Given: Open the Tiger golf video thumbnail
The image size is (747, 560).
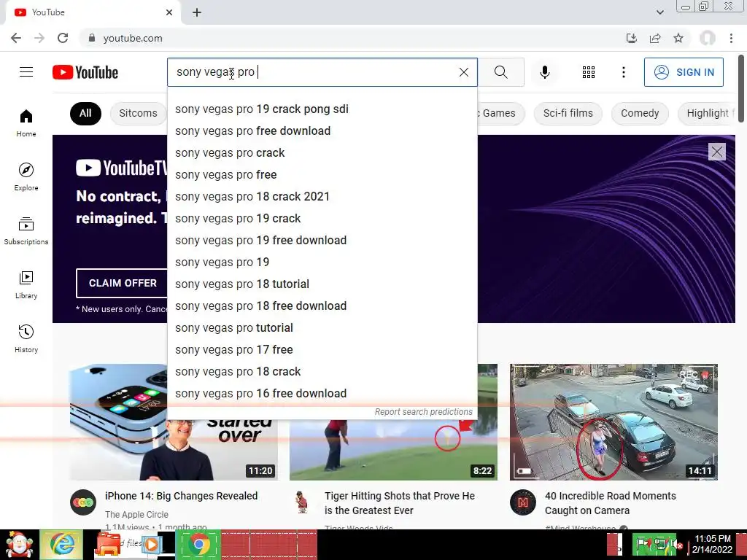Looking at the screenshot, I should pos(393,449).
